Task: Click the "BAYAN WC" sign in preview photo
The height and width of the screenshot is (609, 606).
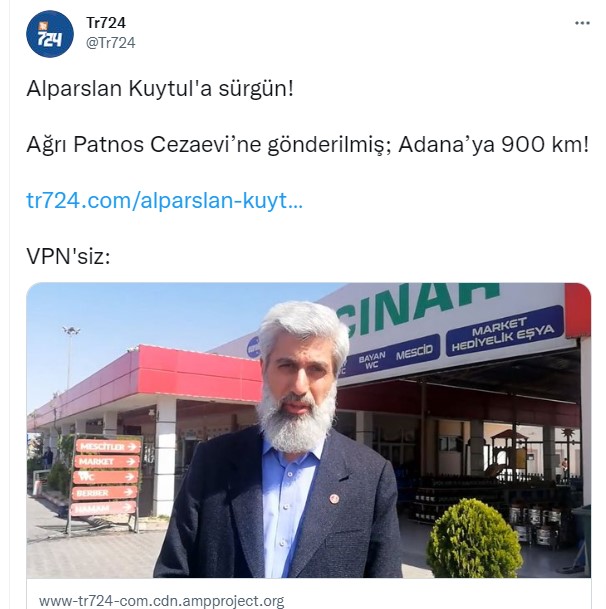Action: pyautogui.click(x=372, y=359)
